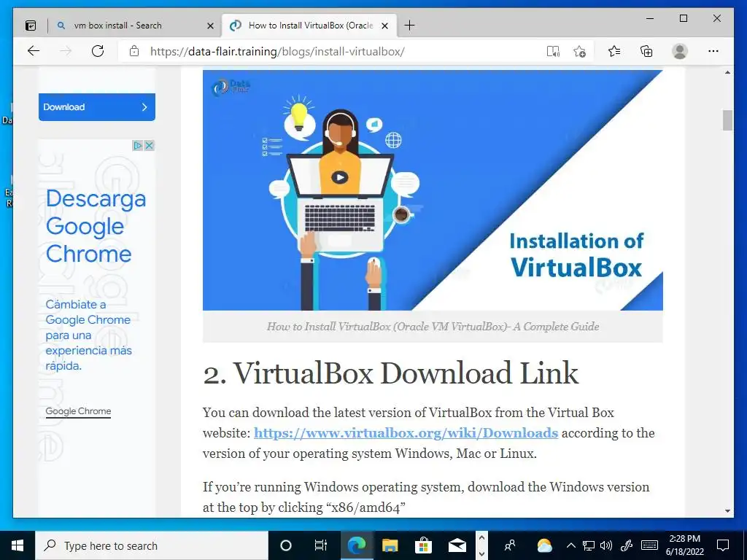Click the DataFlair logo on the banner
Screen dimensions: 747x560
[231, 87]
